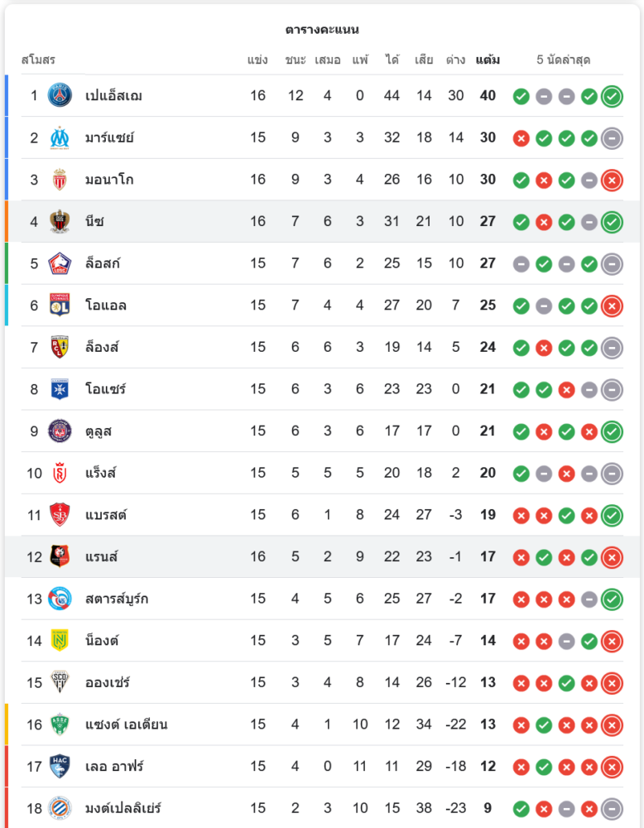
Task: Click the แต้ม points column header
Action: pos(488,60)
